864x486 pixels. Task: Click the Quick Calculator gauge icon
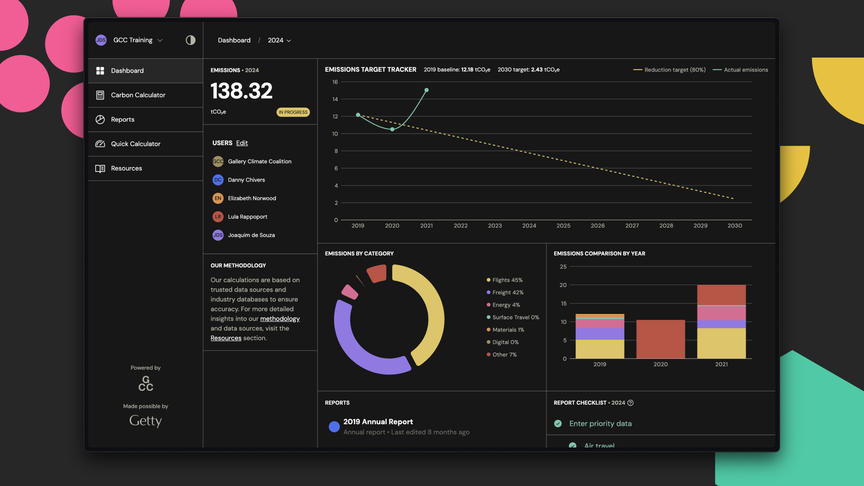[100, 144]
